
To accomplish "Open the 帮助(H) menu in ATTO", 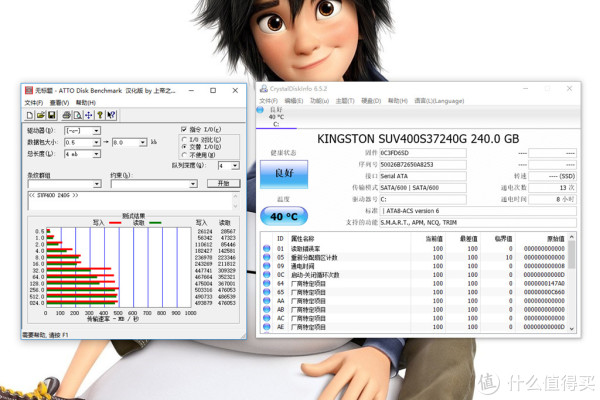I will [85, 103].
